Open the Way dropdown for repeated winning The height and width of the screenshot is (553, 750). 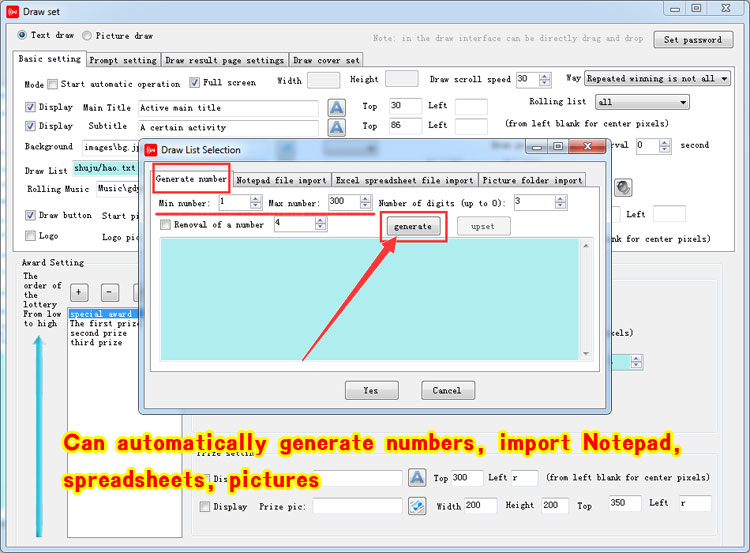[x=723, y=78]
